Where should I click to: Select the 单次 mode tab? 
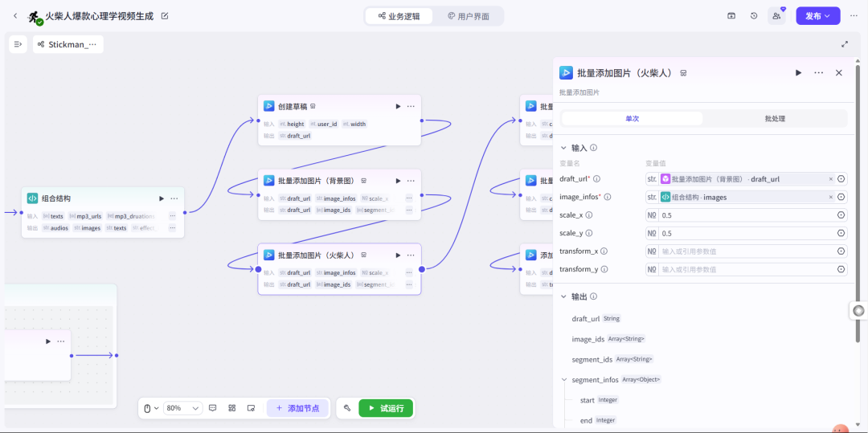[x=633, y=118]
